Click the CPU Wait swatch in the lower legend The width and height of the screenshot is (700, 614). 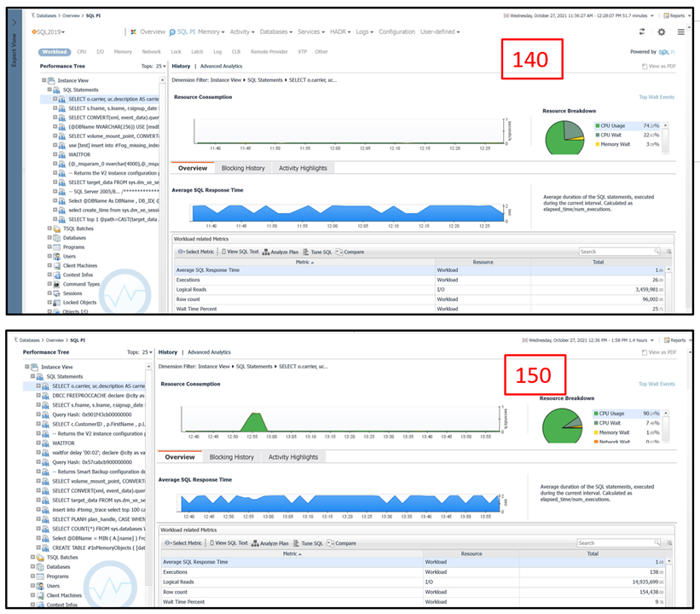point(596,423)
